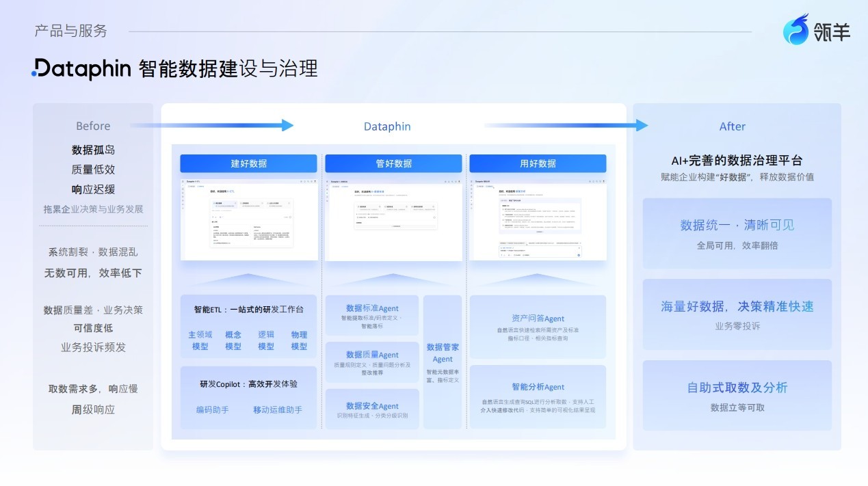
Task: Click the 资产问答Agent card title
Action: [x=538, y=319]
